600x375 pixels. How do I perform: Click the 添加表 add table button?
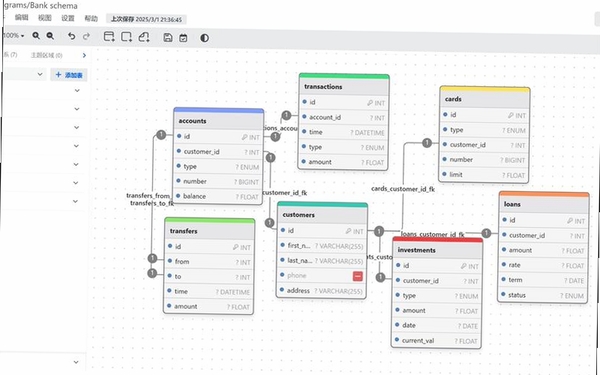click(69, 75)
